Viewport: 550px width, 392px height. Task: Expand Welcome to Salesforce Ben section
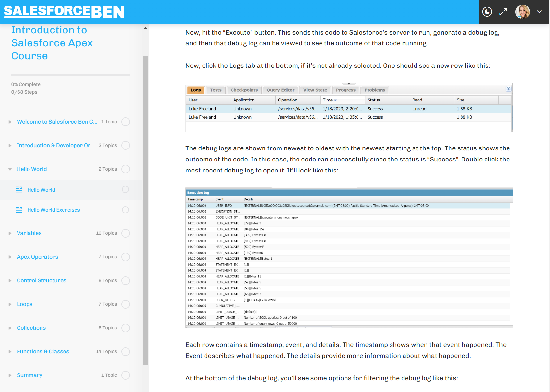point(10,122)
